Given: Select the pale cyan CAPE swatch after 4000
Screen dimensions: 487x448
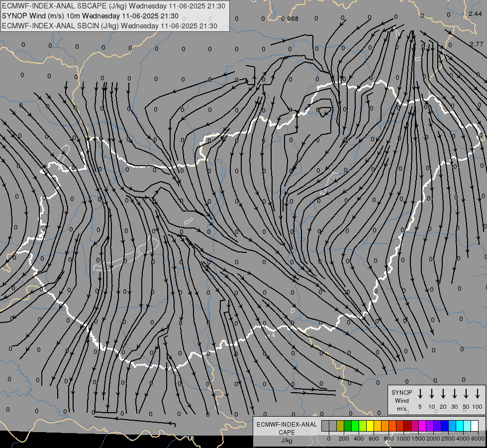Looking at the screenshot, I should (467, 426).
